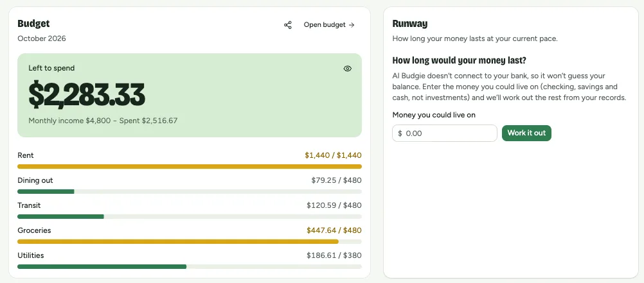Click the $1,440 / $1,440 rent amount

coord(333,155)
